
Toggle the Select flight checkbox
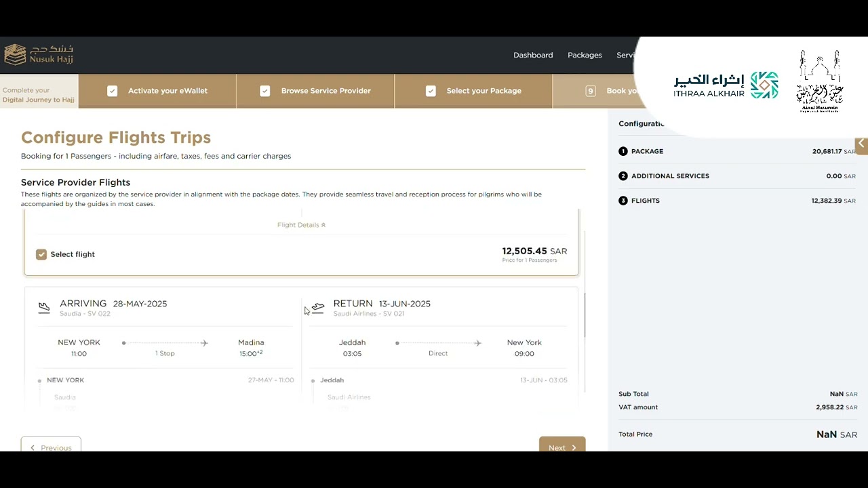41,254
